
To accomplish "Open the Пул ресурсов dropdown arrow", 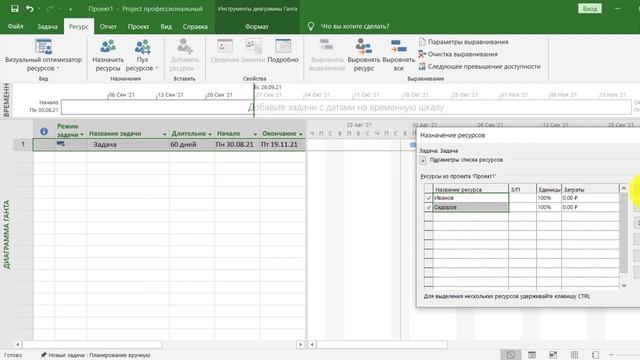I will click(x=157, y=68).
